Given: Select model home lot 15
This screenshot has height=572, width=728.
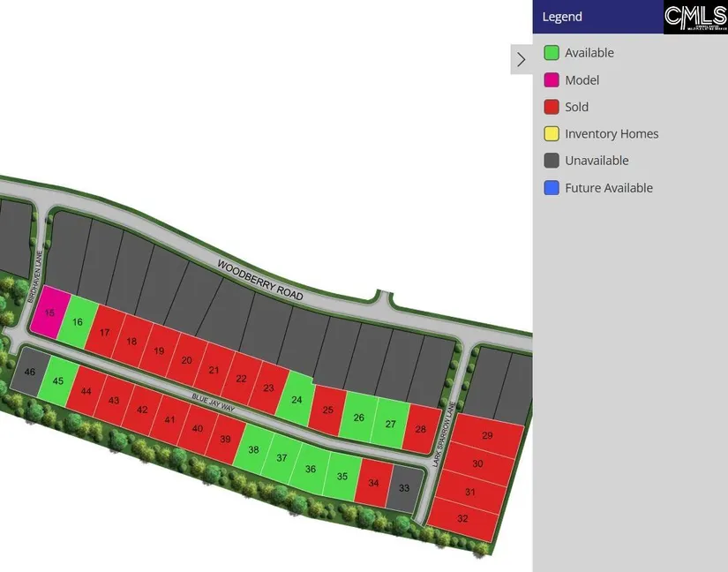Looking at the screenshot, I should [49, 312].
